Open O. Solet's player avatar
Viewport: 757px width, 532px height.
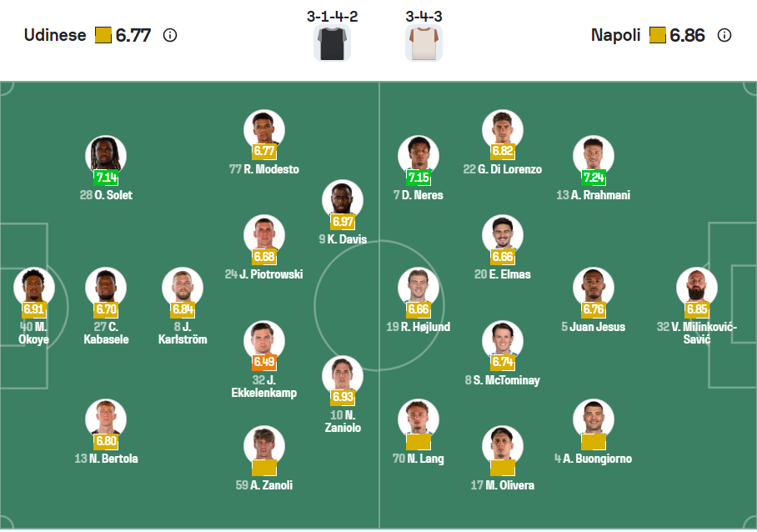coord(107,156)
